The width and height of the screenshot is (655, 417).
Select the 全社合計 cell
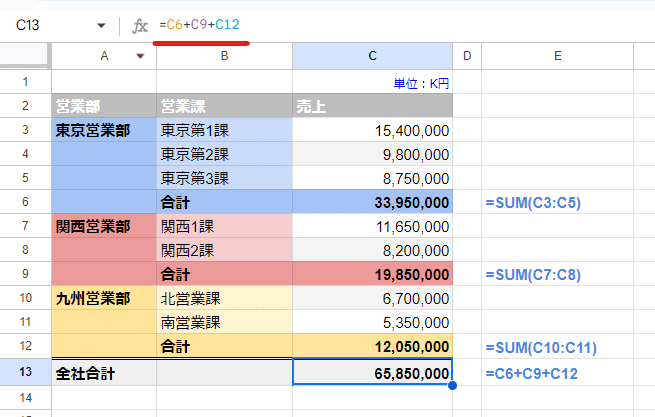pos(104,372)
